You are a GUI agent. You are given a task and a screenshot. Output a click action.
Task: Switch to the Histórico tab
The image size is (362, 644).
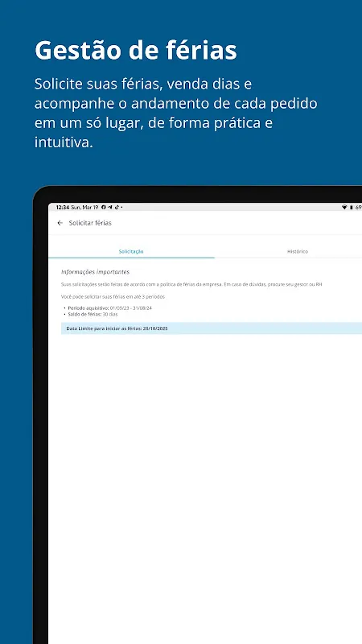click(298, 251)
